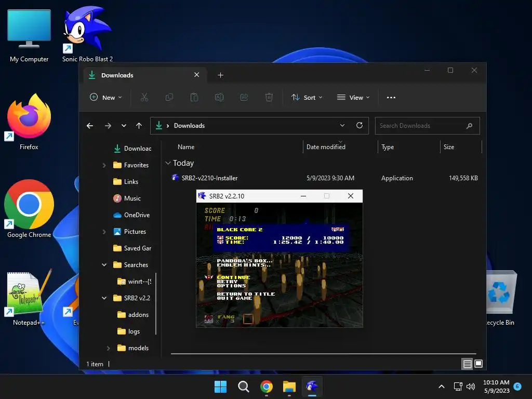This screenshot has width=532, height=399.
Task: Go up one folder level arrow
Action: pos(139,126)
